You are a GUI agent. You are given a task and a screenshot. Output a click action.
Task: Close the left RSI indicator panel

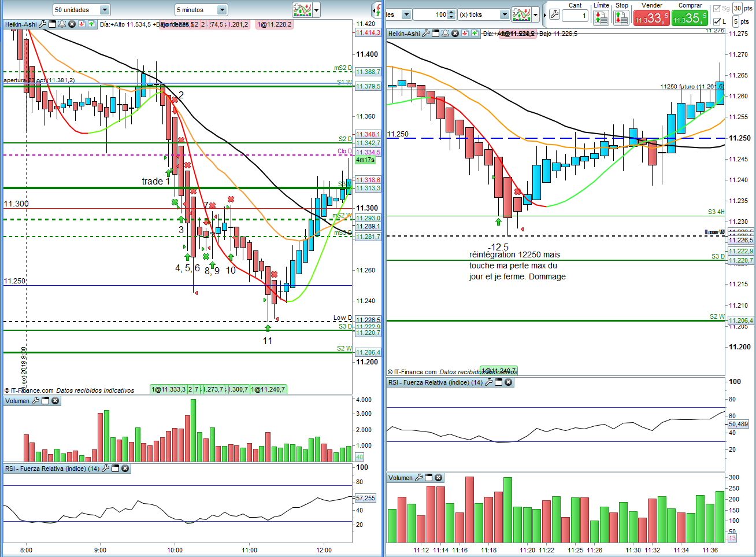click(125, 469)
